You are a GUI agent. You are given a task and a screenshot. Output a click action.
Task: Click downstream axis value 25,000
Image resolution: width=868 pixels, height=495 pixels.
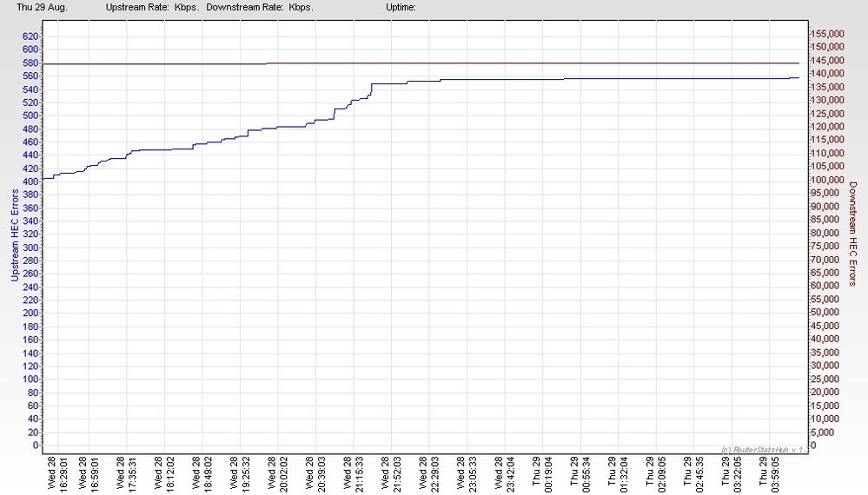tap(825, 379)
